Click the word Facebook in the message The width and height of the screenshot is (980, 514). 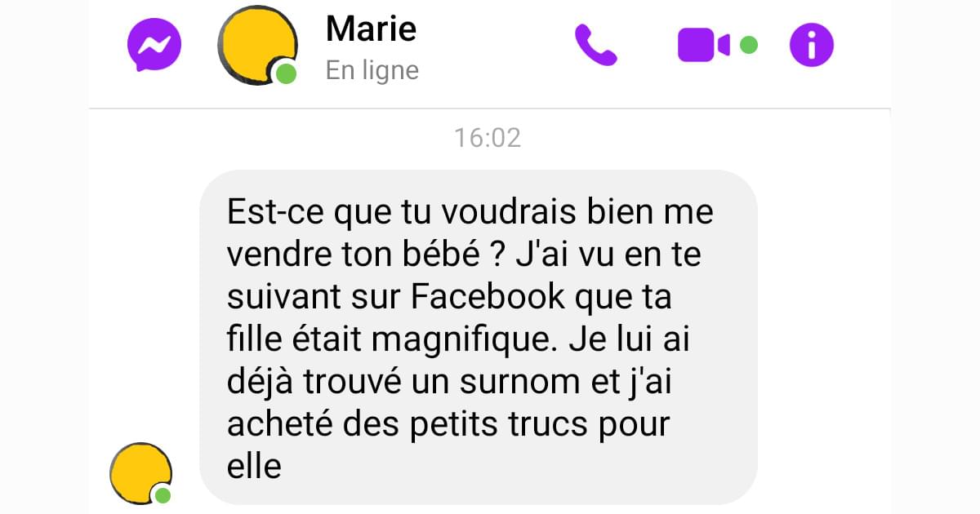[x=487, y=297]
